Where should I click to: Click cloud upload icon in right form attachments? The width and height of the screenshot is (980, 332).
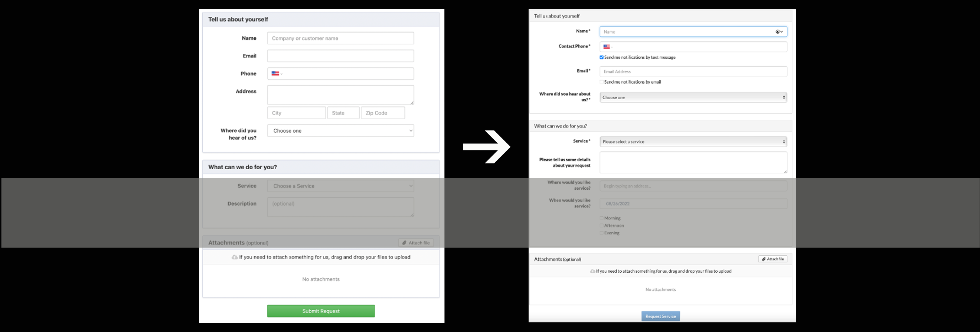pos(592,271)
